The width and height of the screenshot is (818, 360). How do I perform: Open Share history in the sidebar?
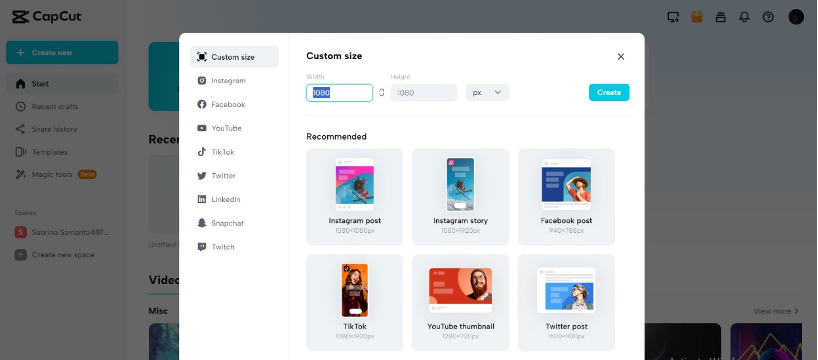[62, 129]
